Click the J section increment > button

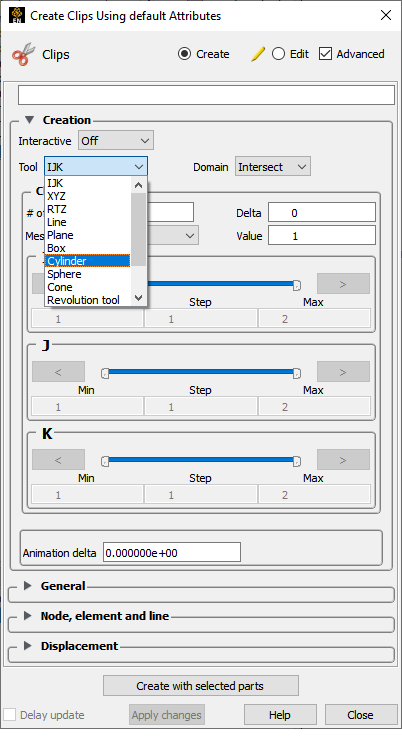[x=343, y=372]
